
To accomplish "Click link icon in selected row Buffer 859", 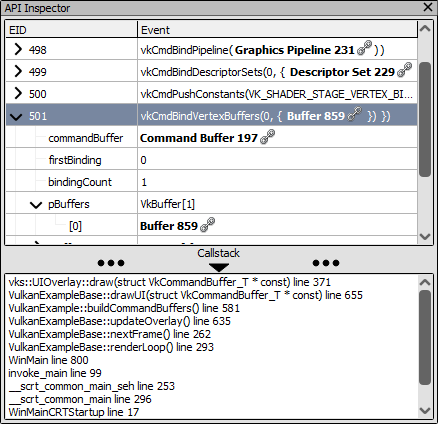I will click(355, 114).
